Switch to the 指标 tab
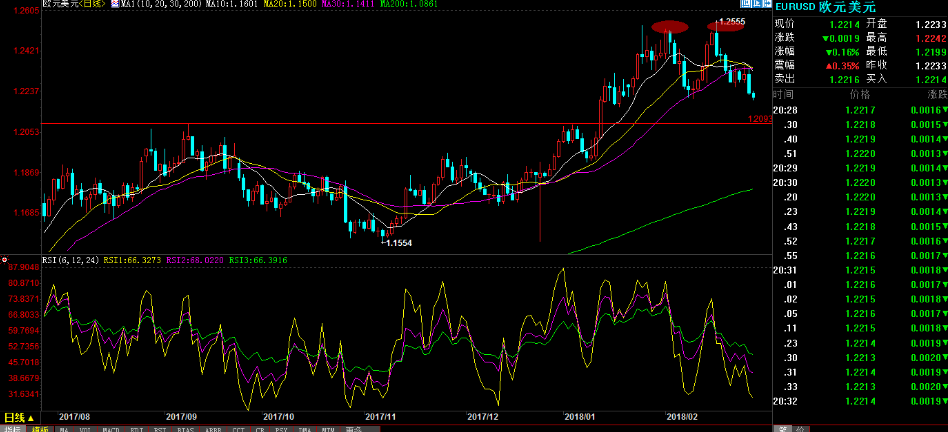948x432 pixels. click(x=13, y=428)
